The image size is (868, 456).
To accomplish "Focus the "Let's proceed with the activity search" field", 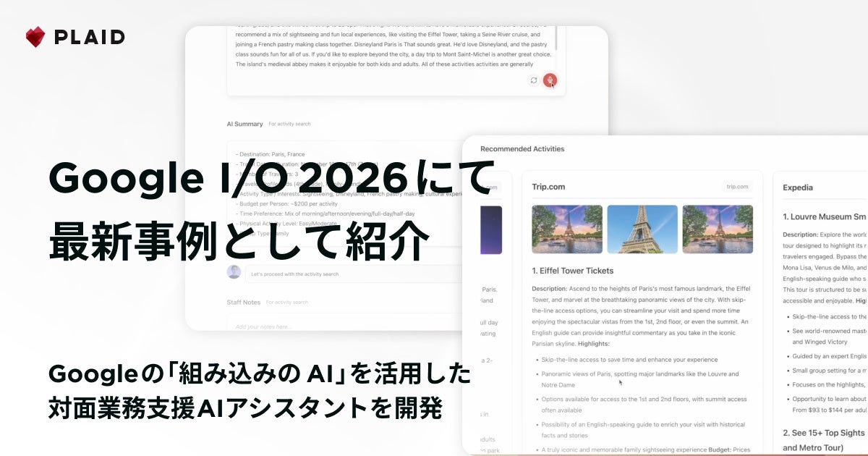I will coord(354,274).
